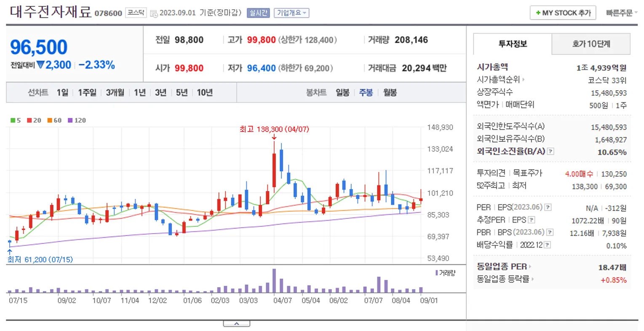Click the 거래량 value 208,146
644x331 pixels.
(411, 40)
